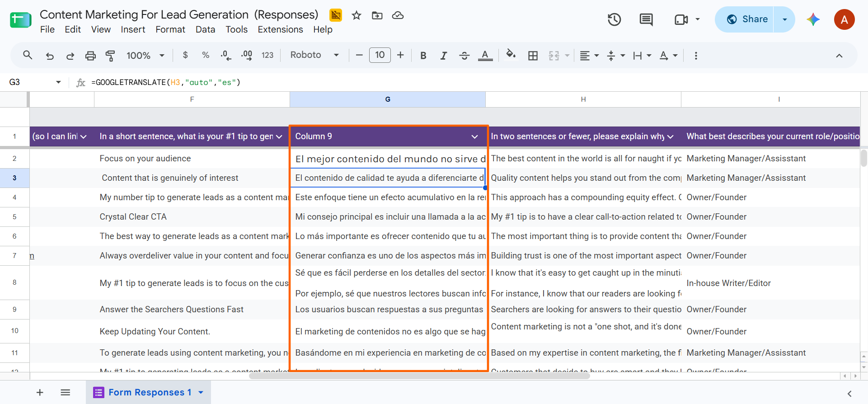Open the three-dot more toolbar options

tap(696, 55)
